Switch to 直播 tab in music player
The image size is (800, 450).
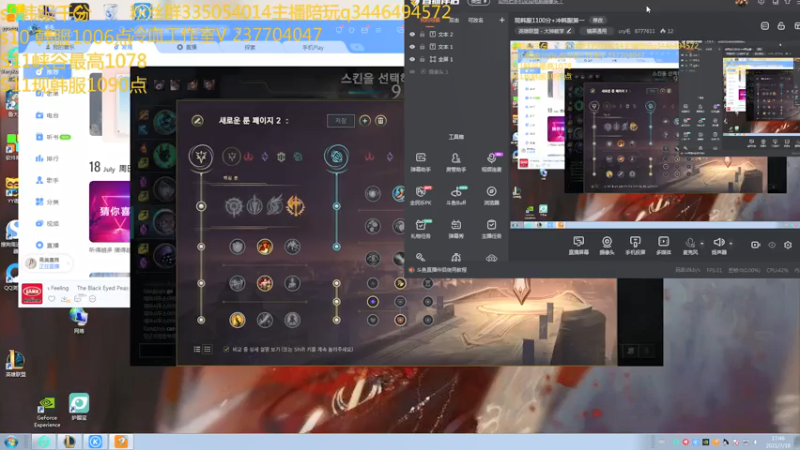coord(188,47)
